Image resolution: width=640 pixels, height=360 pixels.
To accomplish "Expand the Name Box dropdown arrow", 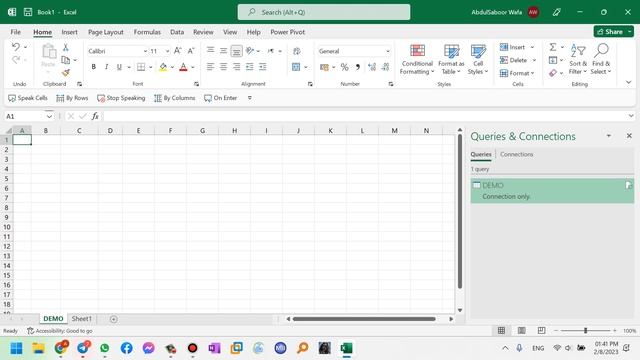I will 49,116.
